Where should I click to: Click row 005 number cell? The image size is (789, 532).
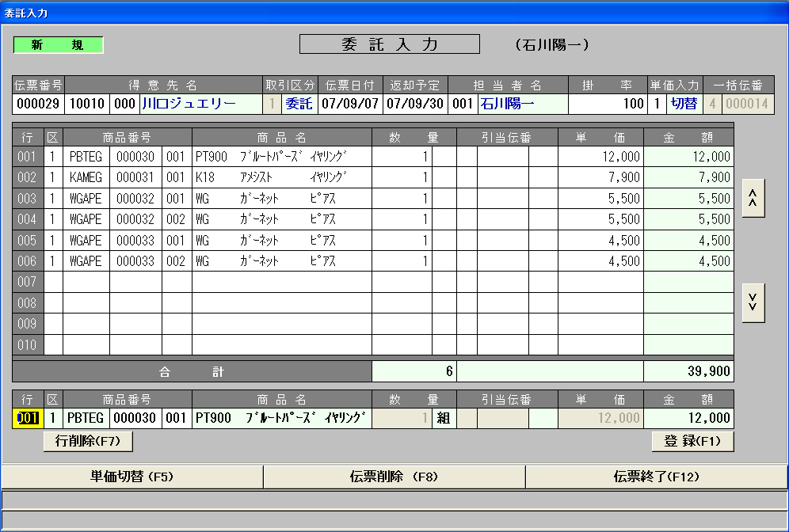point(28,241)
